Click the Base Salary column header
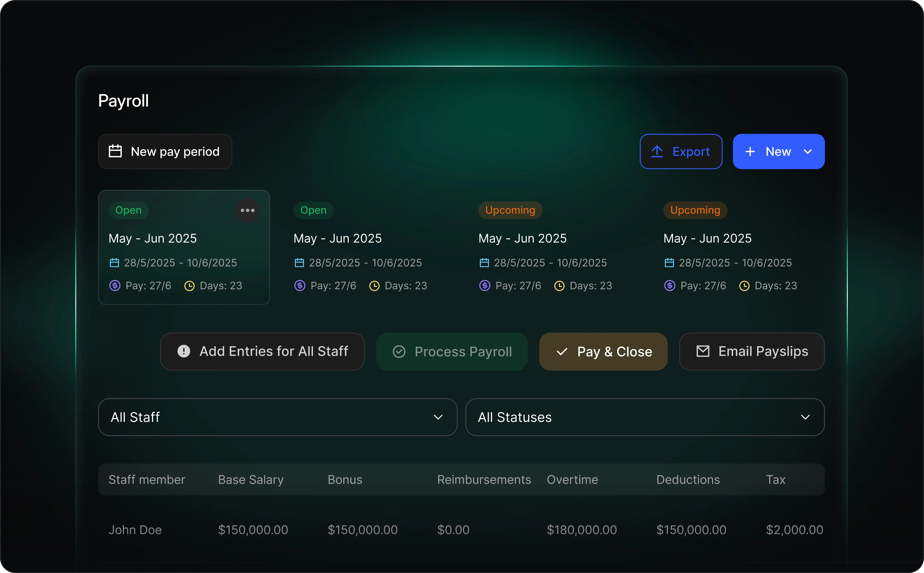924x573 pixels. pyautogui.click(x=251, y=480)
